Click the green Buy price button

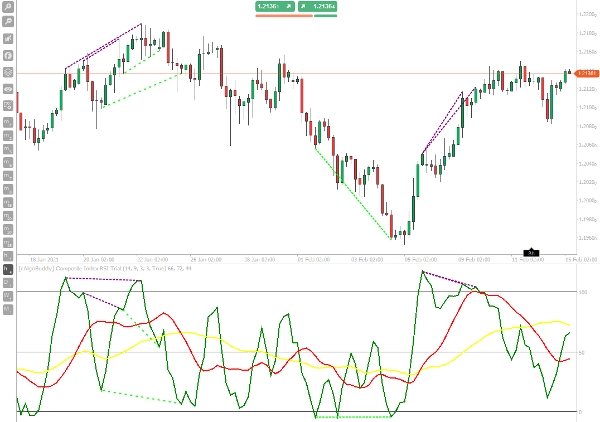(318, 7)
